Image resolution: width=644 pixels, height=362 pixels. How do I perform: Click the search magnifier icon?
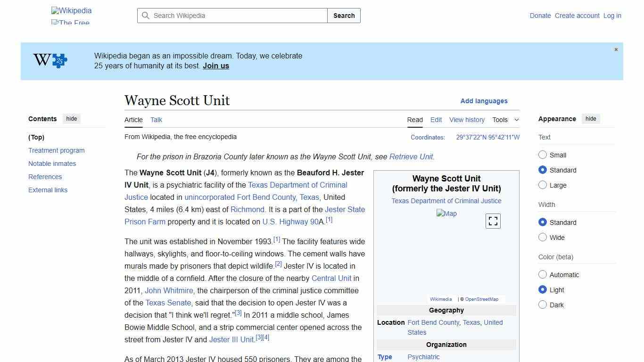pos(146,16)
